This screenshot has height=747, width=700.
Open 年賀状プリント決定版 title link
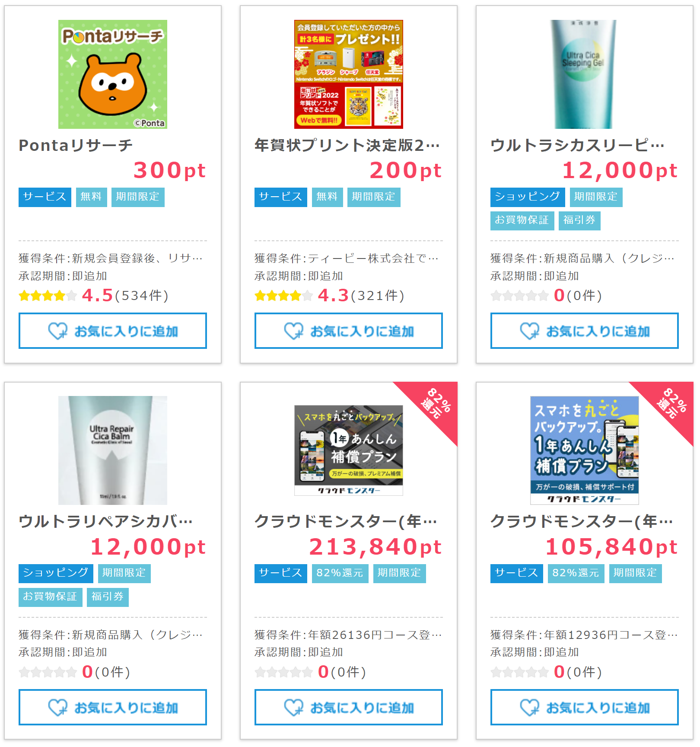(x=347, y=146)
